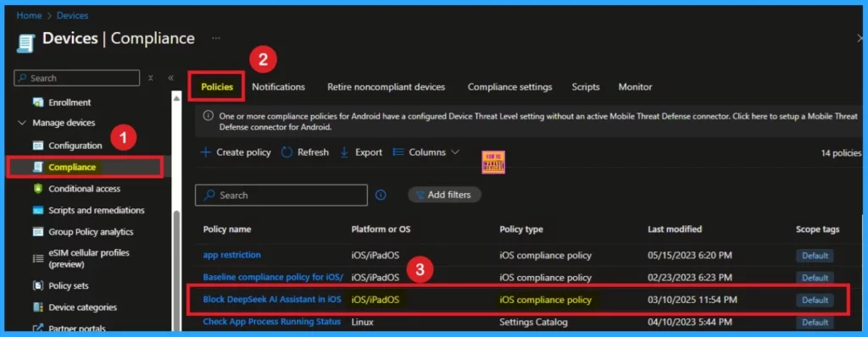Click the 03/10/2025 11:54 PM date cell

(692, 300)
